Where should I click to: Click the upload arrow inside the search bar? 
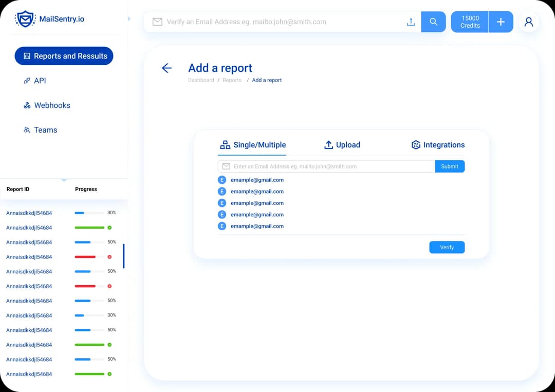tap(411, 22)
